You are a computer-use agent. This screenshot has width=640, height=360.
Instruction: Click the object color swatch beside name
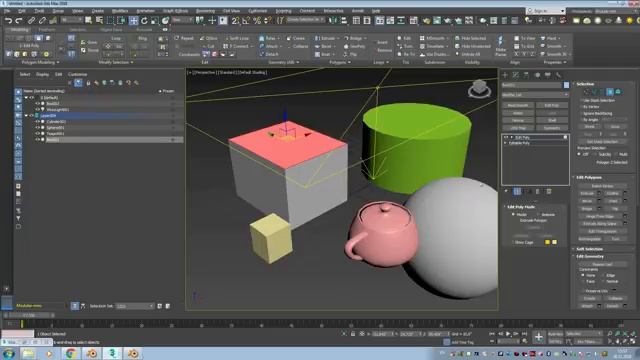(x=566, y=85)
